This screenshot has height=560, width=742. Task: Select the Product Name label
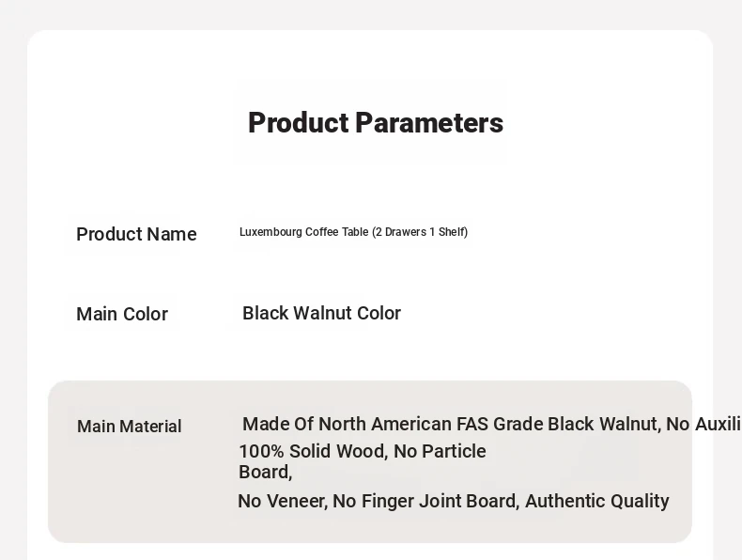[136, 234]
